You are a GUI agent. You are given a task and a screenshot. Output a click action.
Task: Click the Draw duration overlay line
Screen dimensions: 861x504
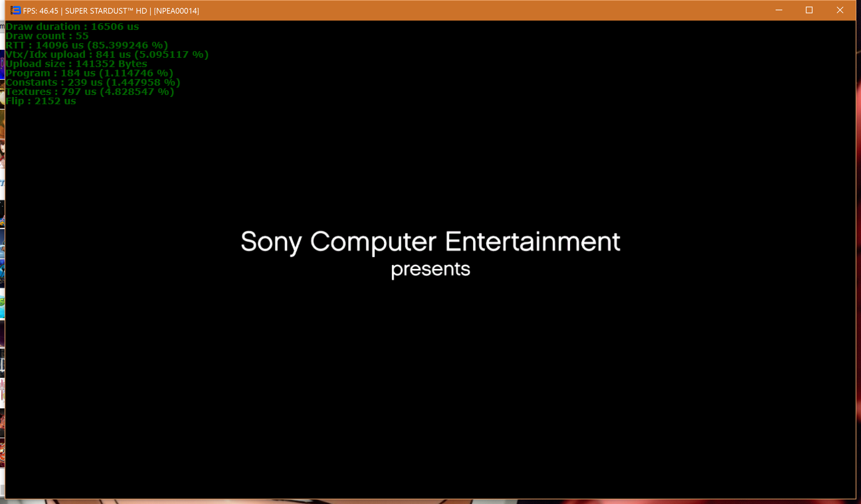coord(72,27)
